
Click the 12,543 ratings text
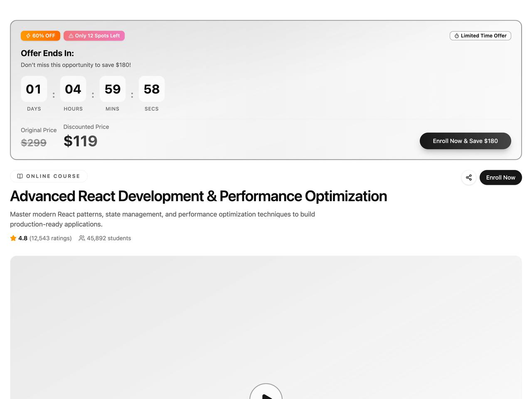(50, 238)
